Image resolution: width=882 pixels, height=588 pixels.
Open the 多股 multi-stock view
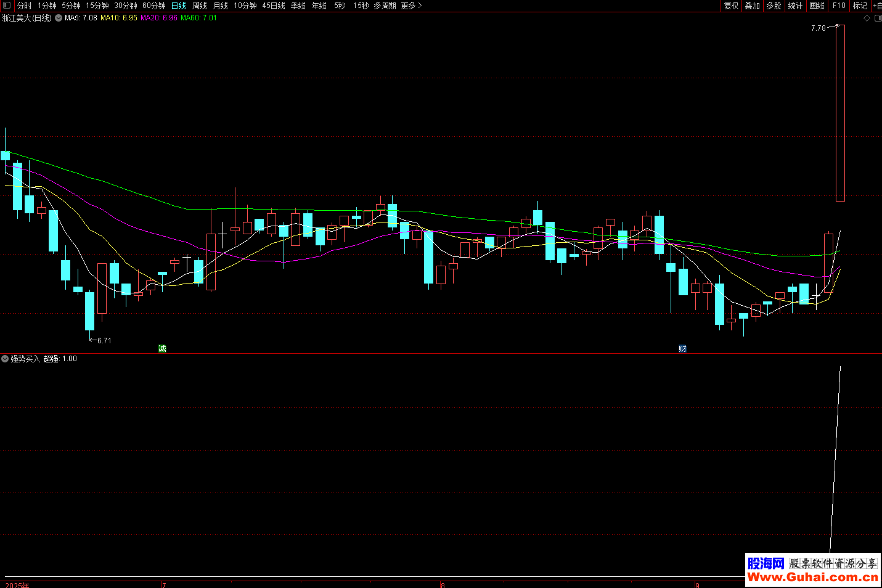774,6
